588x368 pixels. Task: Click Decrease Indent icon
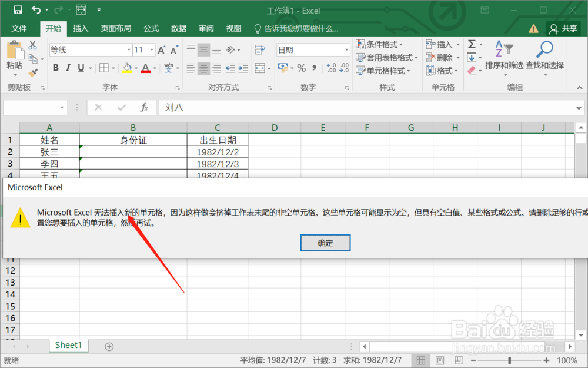[230, 68]
